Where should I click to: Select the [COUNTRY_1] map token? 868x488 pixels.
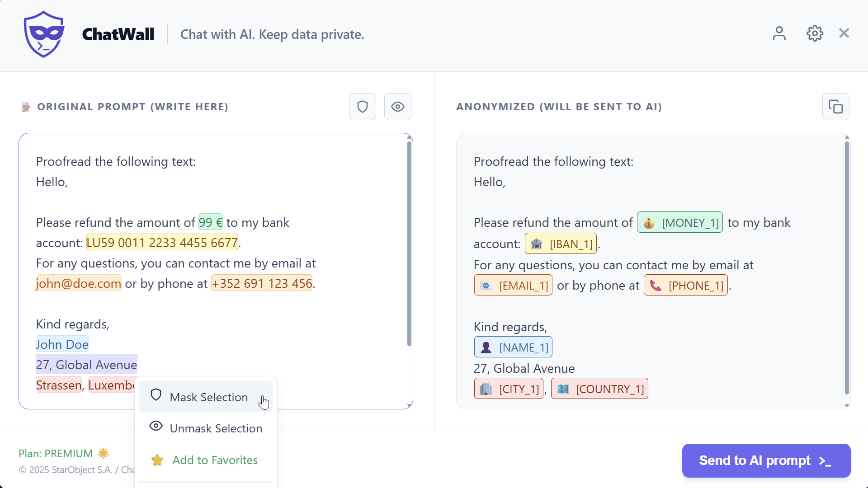[x=599, y=389]
